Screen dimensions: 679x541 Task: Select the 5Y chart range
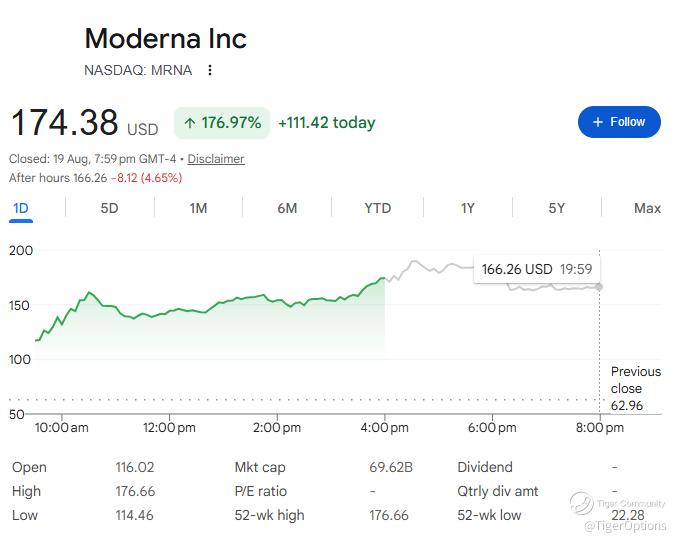tap(556, 208)
